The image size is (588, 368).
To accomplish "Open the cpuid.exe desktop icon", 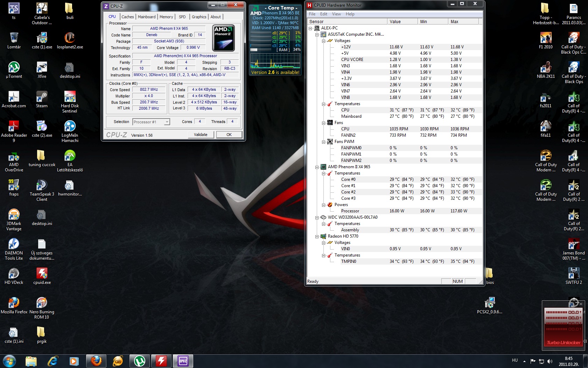I will pos(42,276).
